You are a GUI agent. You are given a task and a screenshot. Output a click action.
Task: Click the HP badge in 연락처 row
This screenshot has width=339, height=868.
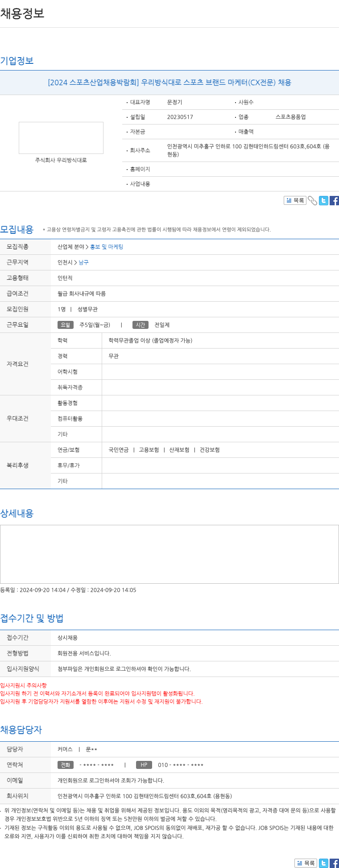pyautogui.click(x=144, y=765)
